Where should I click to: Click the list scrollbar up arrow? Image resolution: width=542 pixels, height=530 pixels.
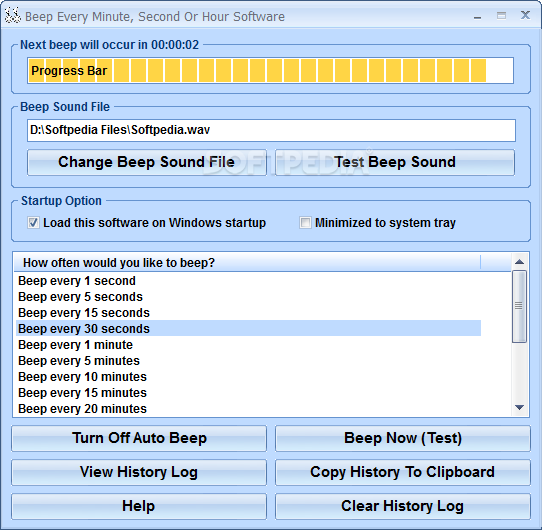[x=519, y=262]
